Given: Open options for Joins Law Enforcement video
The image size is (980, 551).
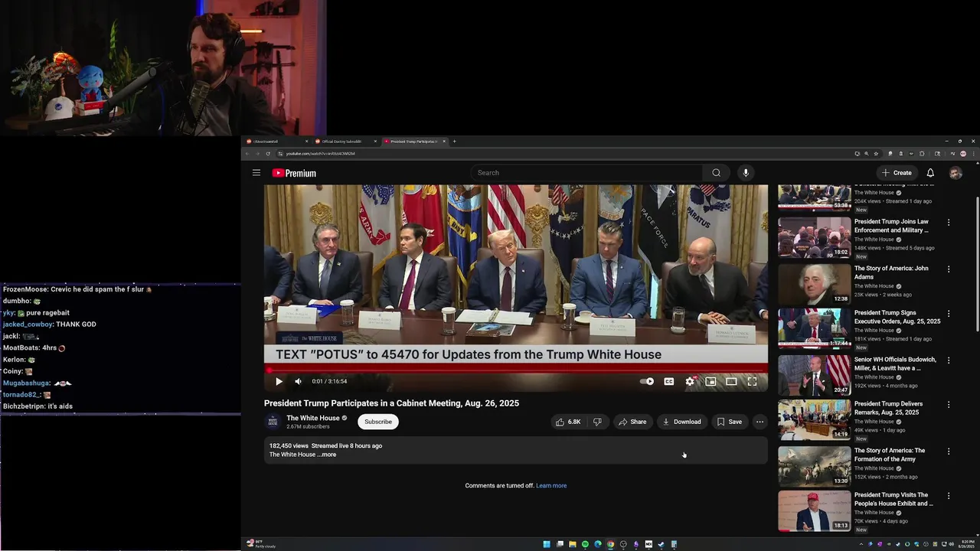Looking at the screenshot, I should tap(949, 223).
